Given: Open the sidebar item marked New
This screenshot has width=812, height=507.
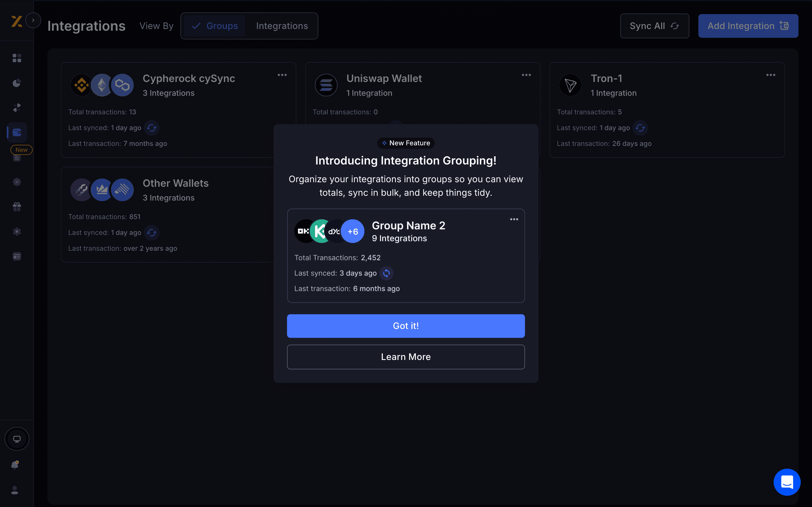Looking at the screenshot, I should [17, 157].
